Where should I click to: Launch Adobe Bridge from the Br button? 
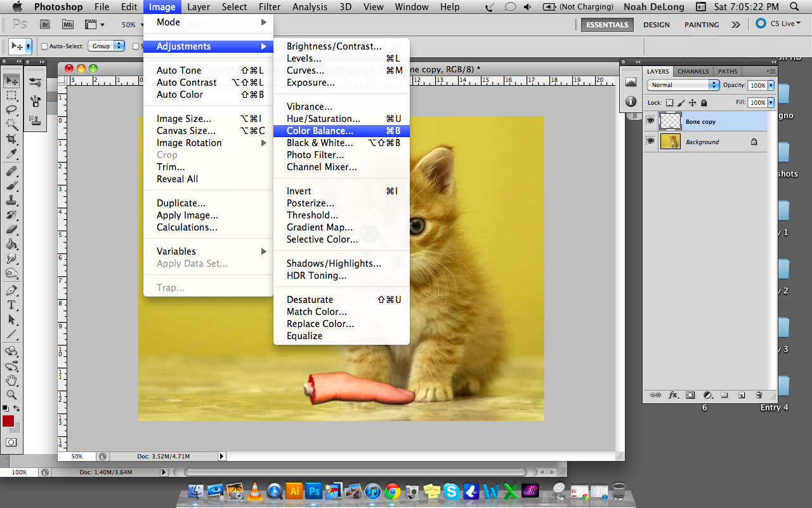[x=45, y=25]
